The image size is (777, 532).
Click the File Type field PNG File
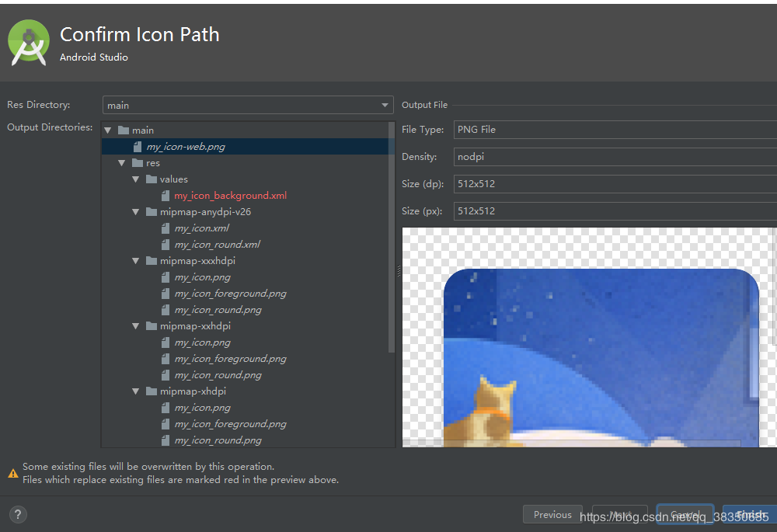tap(615, 130)
